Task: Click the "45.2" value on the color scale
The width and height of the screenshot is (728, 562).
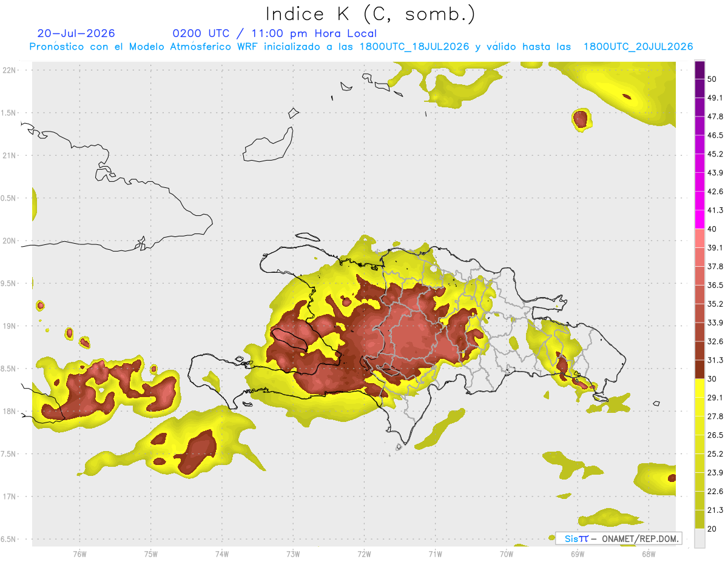Action: 715,154
